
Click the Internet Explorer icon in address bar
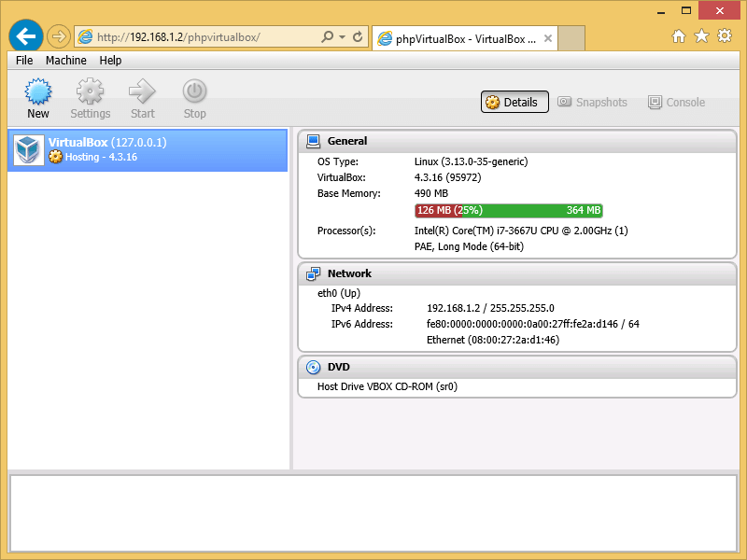pyautogui.click(x=85, y=36)
